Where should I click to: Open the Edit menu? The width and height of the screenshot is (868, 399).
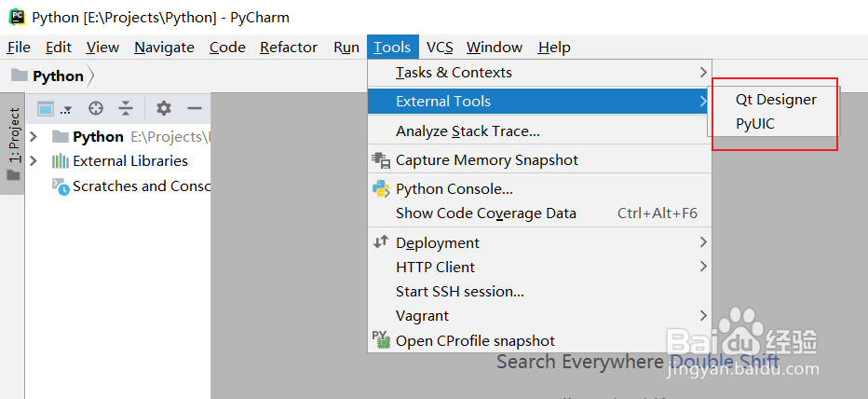point(59,48)
